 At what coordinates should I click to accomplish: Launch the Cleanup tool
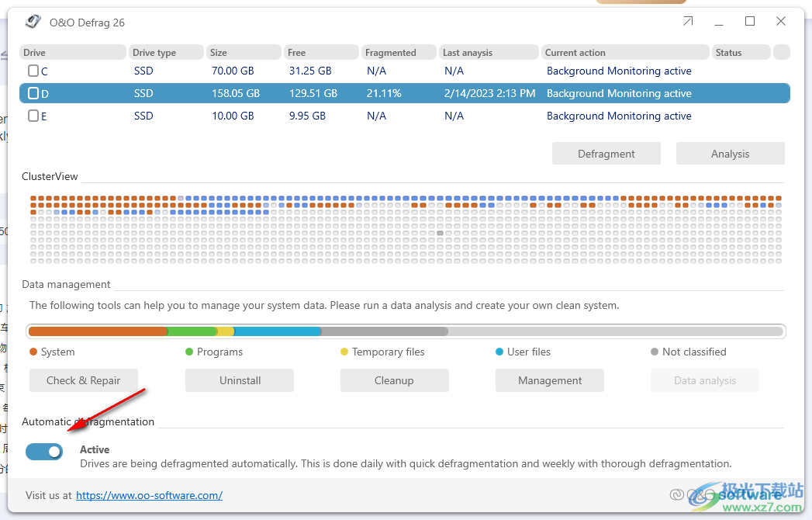coord(394,380)
